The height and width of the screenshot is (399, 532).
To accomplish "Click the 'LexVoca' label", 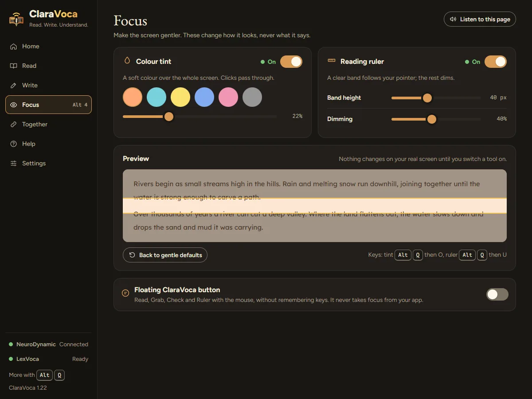I will pos(27,359).
